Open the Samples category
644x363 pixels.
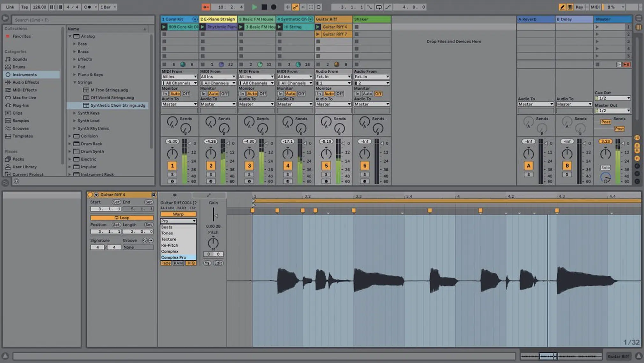click(21, 121)
